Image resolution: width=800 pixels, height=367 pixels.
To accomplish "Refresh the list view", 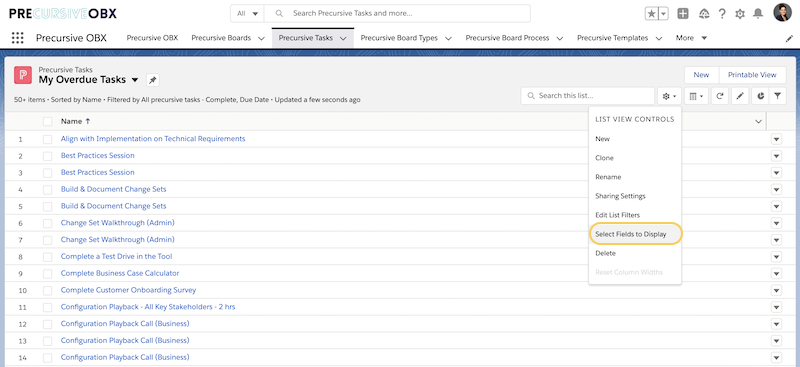I will [719, 95].
